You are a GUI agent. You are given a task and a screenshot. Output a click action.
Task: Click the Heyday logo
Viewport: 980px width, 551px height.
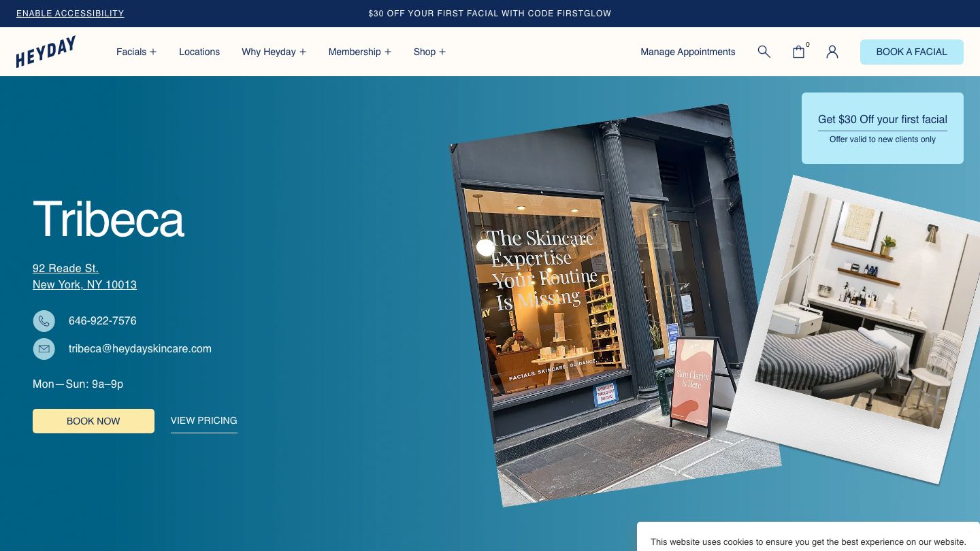pyautogui.click(x=46, y=51)
